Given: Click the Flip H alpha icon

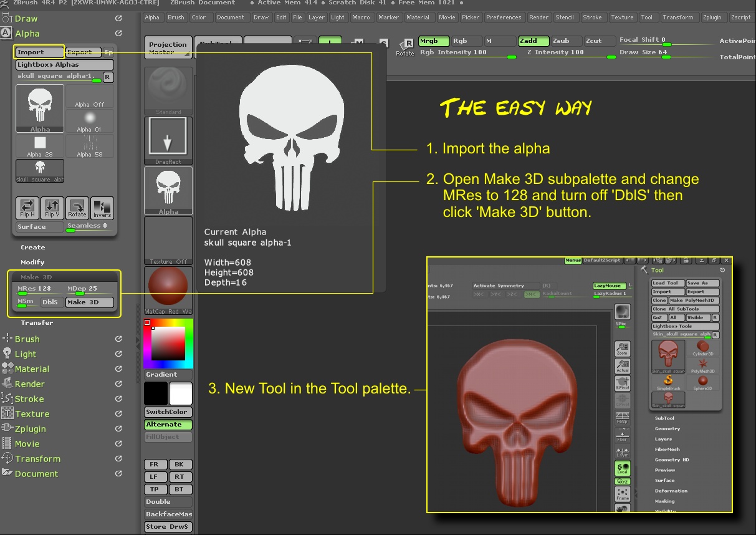Looking at the screenshot, I should [x=27, y=208].
